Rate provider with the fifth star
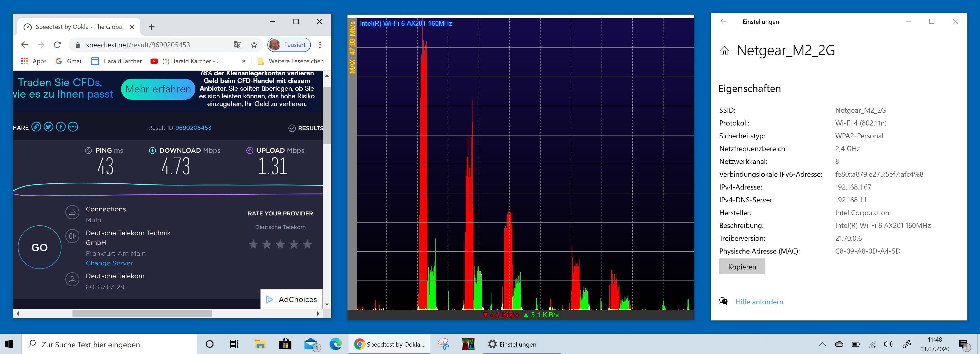980x354 pixels. pyautogui.click(x=307, y=244)
